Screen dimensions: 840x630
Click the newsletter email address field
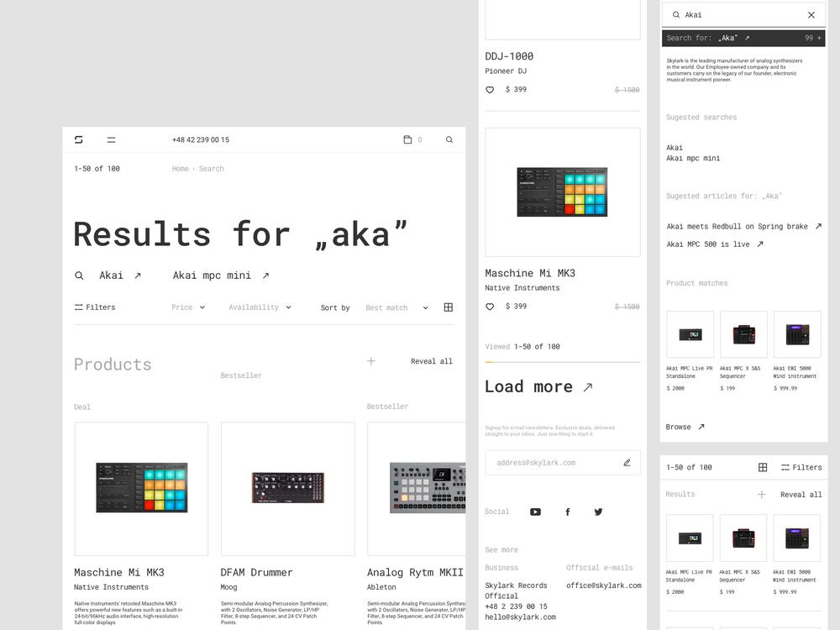550,463
